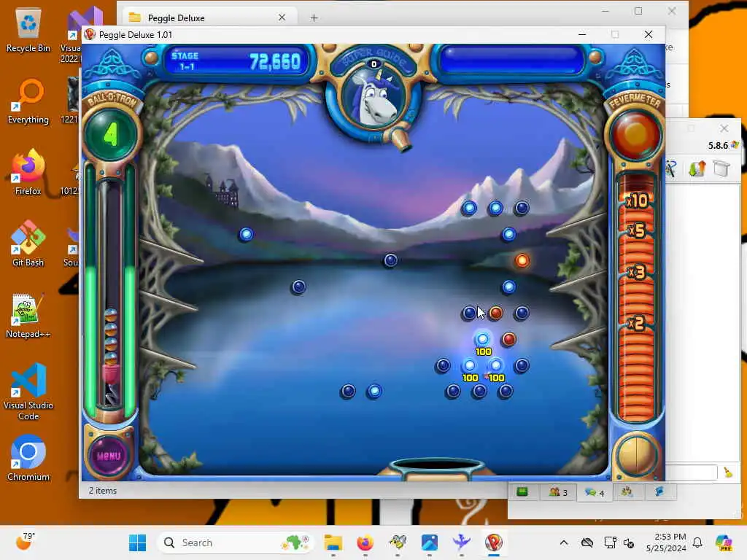747x560 pixels.
Task: Open the Notepad++ desktop shortcut
Action: click(28, 315)
